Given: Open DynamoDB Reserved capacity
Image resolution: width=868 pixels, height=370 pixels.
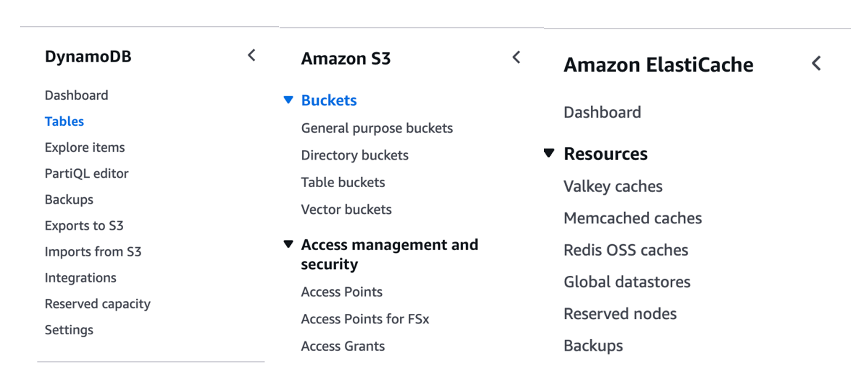Looking at the screenshot, I should tap(97, 304).
